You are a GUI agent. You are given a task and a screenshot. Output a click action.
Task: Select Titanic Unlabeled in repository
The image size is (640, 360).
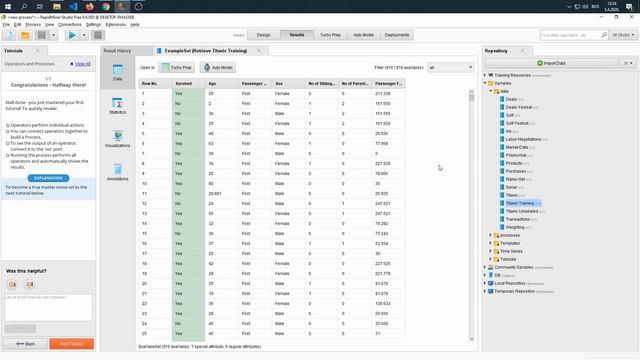point(522,211)
